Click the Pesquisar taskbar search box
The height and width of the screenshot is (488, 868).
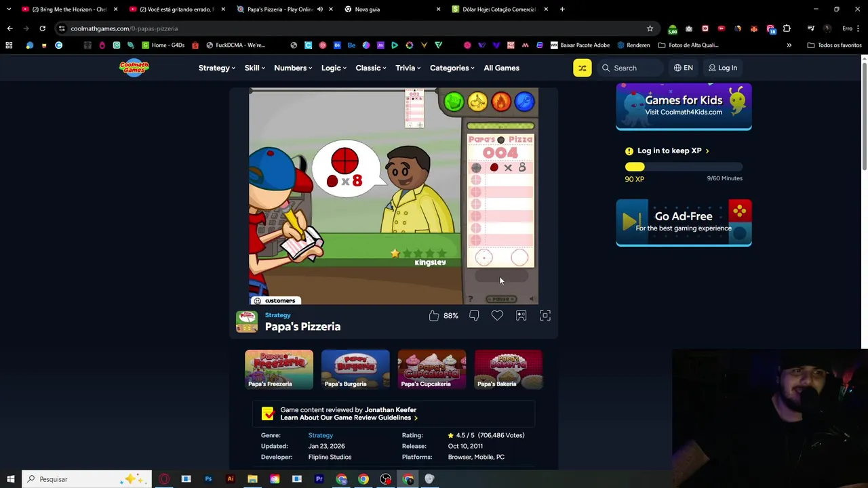88,479
